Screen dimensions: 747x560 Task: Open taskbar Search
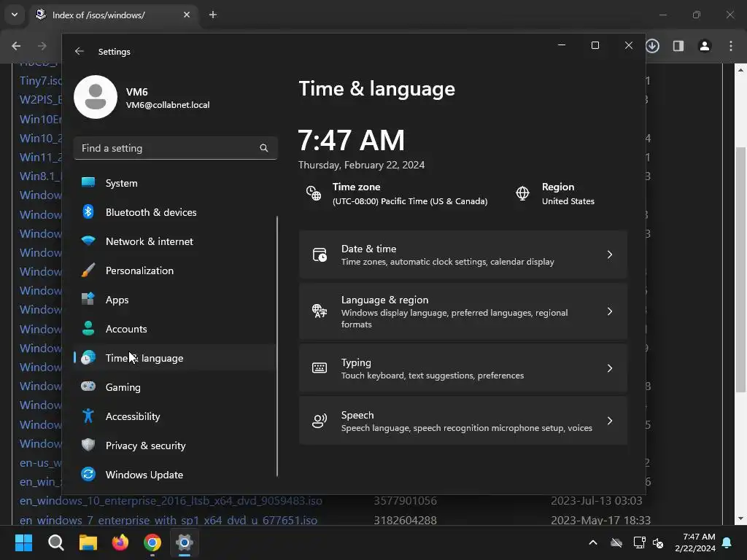click(x=55, y=542)
